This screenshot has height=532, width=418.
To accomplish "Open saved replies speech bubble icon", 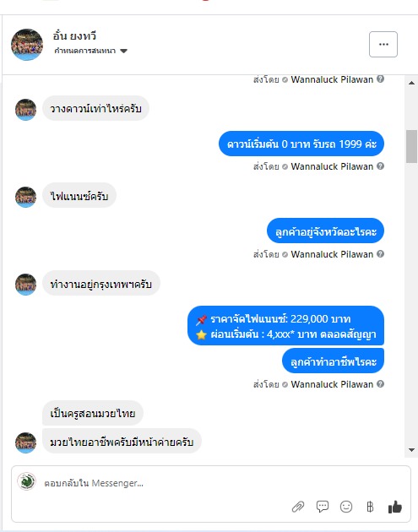I will pos(323,507).
